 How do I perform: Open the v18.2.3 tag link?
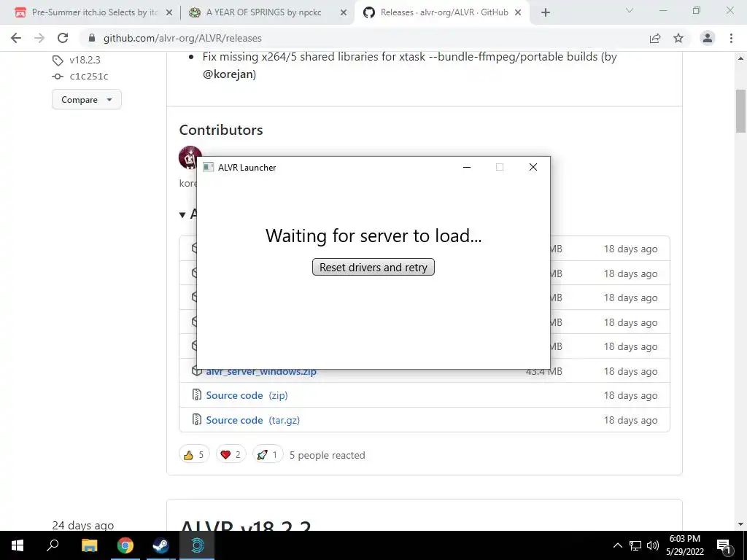pos(85,60)
